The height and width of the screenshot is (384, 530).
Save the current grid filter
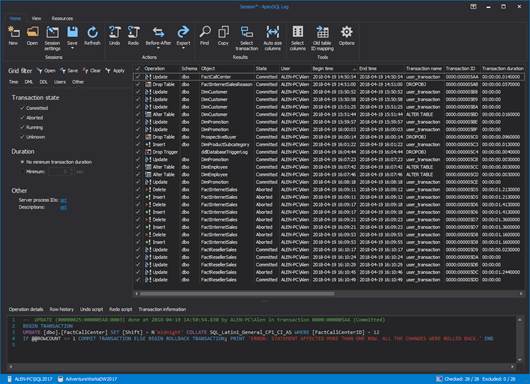69,71
